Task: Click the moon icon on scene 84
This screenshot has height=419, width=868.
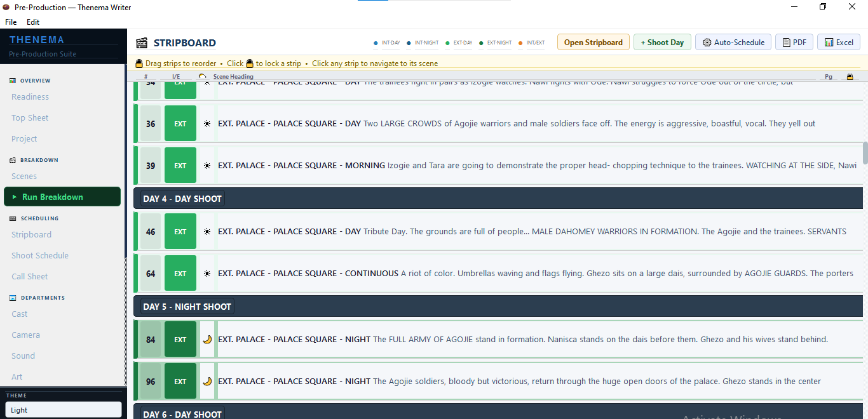Action: tap(207, 340)
